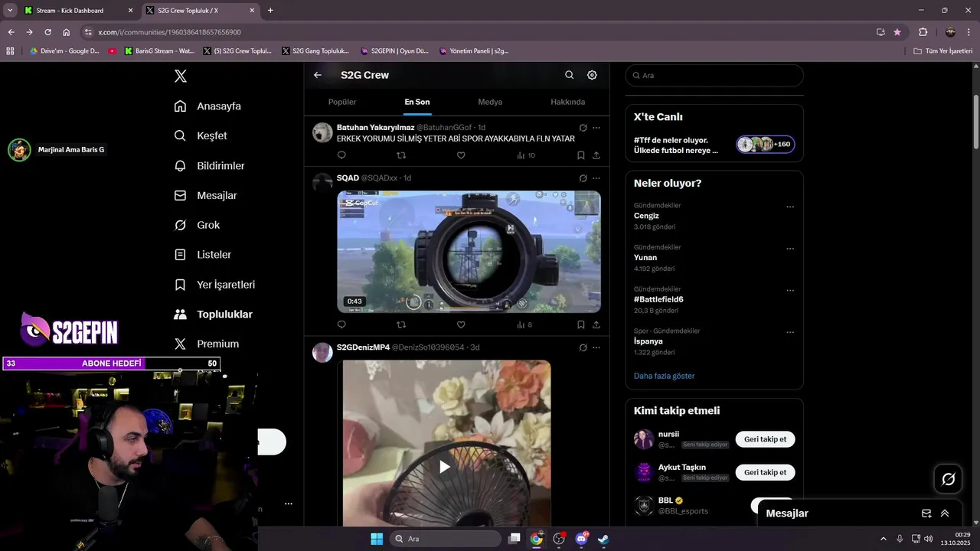
Task: Switch to the Popüler tab
Action: click(342, 102)
